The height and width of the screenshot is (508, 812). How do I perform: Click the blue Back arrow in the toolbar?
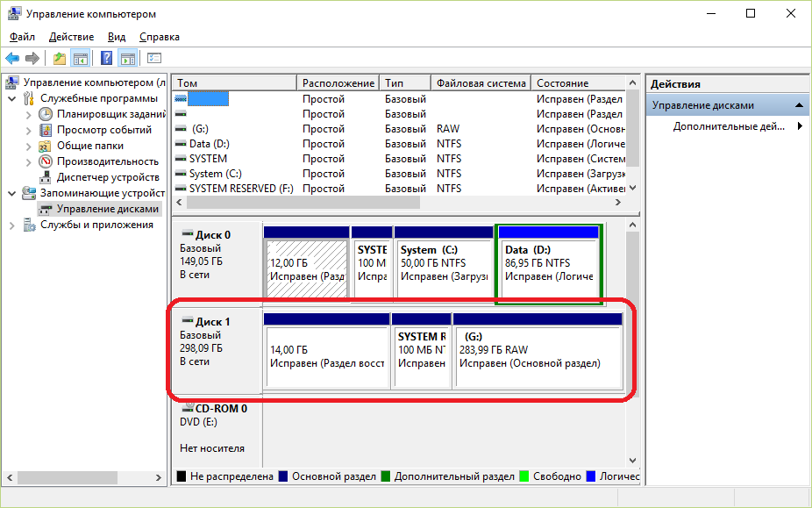coord(12,59)
